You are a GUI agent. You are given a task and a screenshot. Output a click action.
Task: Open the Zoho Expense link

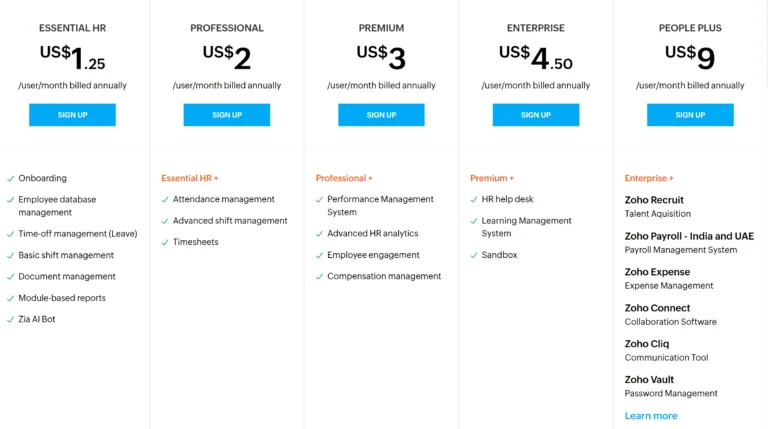click(x=657, y=272)
